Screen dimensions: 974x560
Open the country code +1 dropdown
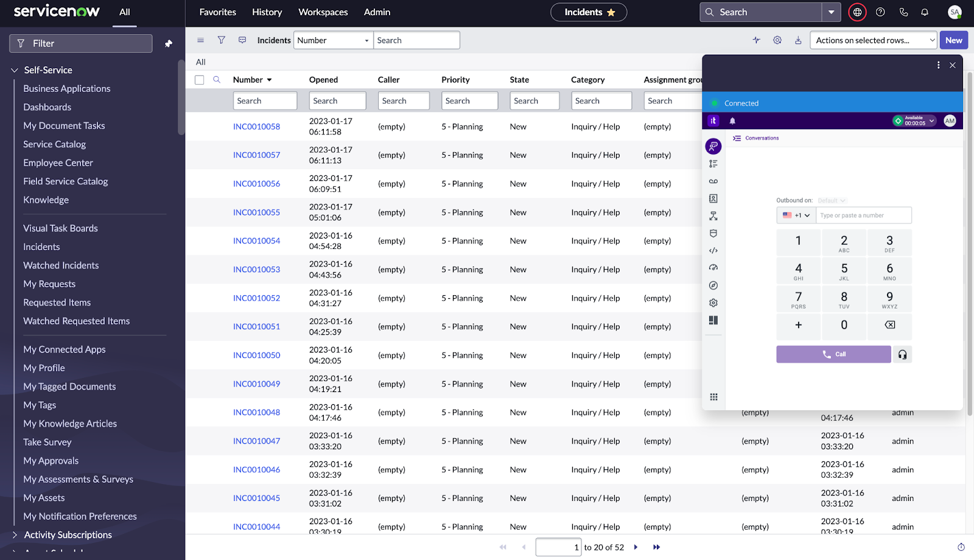click(796, 215)
